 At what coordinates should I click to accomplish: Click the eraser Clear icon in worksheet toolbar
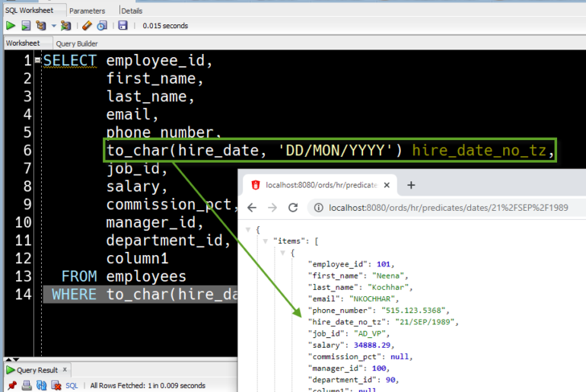[87, 26]
